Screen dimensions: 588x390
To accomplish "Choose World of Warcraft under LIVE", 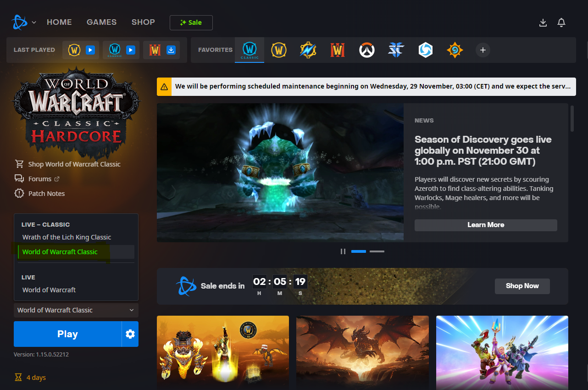I will coord(76,290).
